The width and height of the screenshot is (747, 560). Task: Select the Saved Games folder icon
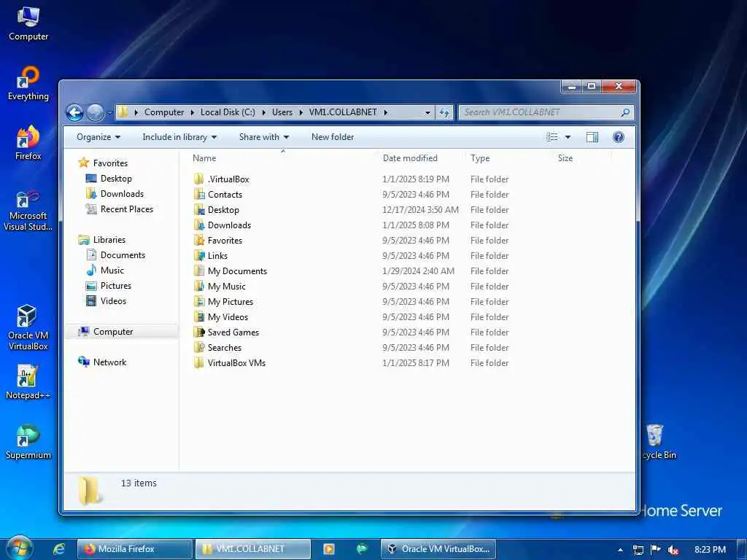(199, 332)
